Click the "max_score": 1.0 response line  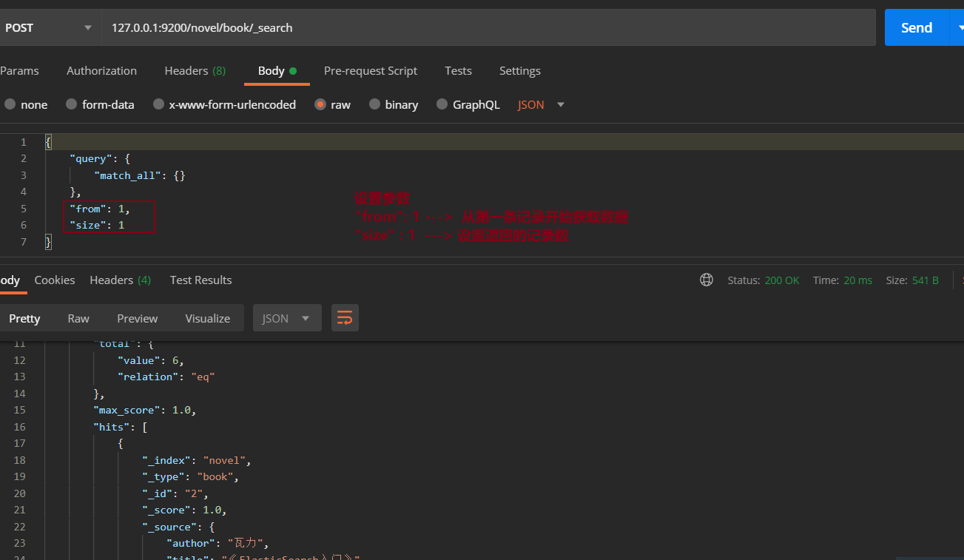coord(145,410)
